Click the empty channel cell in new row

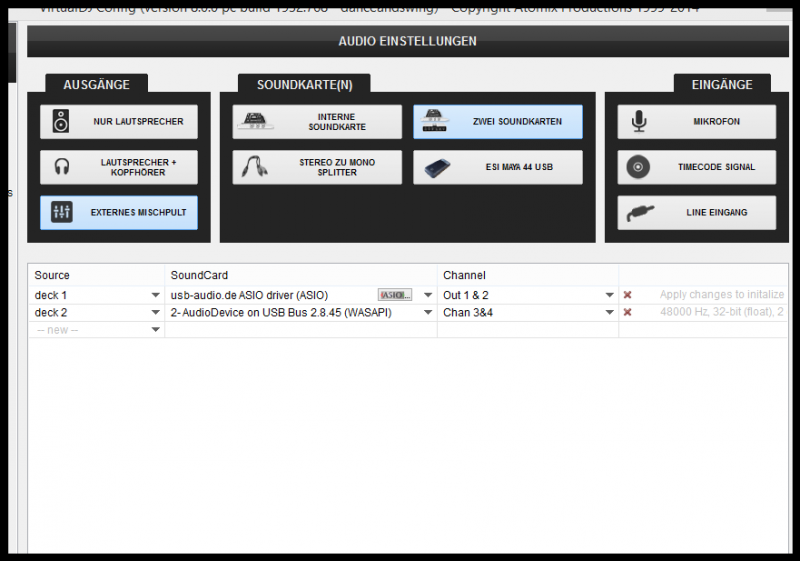pyautogui.click(x=528, y=330)
